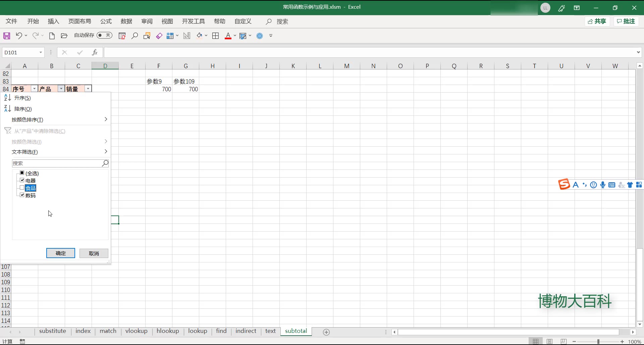Viewport: 644px width, 345px height.
Task: Open the Name Box dropdown
Action: [40, 52]
